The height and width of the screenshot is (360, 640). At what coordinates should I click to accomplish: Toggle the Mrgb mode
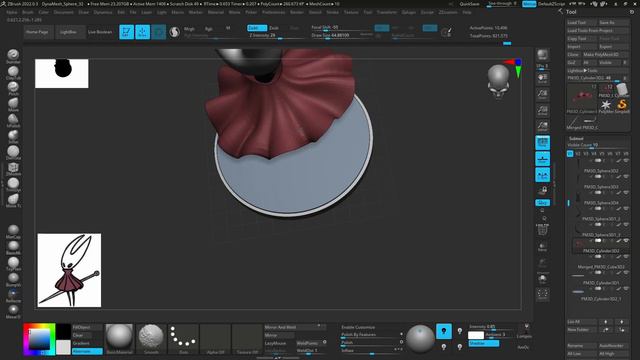[189, 29]
